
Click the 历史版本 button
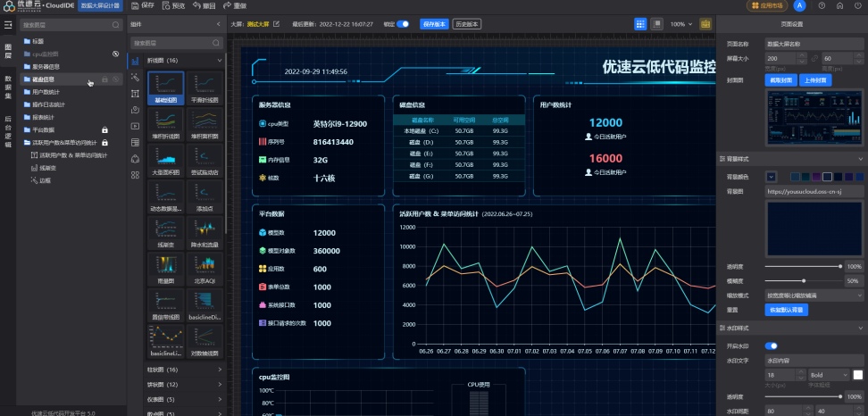467,24
